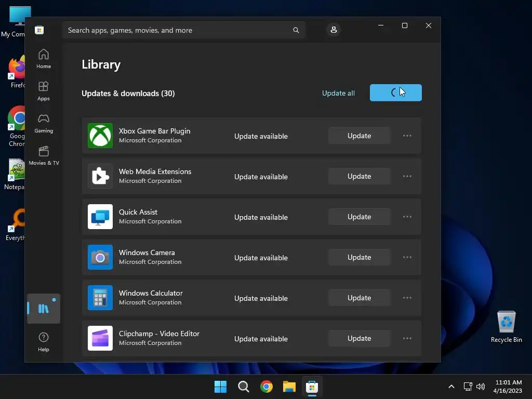Click the Windows Camera app icon
This screenshot has height=399, width=532.
coord(100,257)
